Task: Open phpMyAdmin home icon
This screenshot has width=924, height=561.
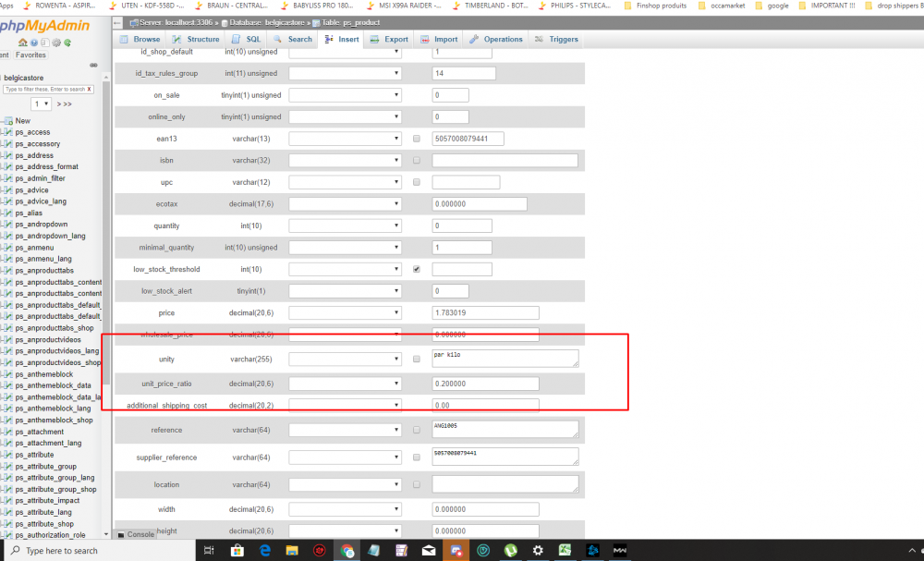Action: [x=22, y=43]
